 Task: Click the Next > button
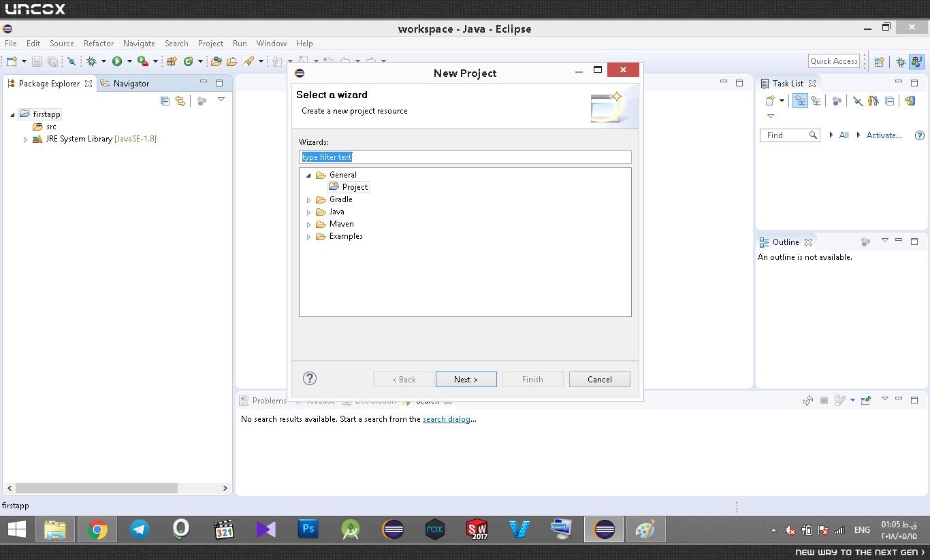(x=466, y=380)
